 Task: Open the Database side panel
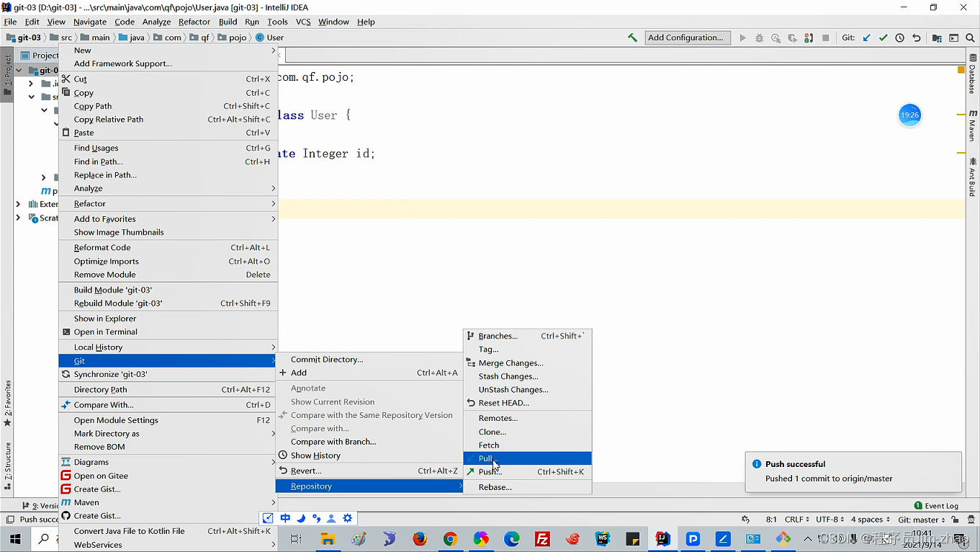972,74
